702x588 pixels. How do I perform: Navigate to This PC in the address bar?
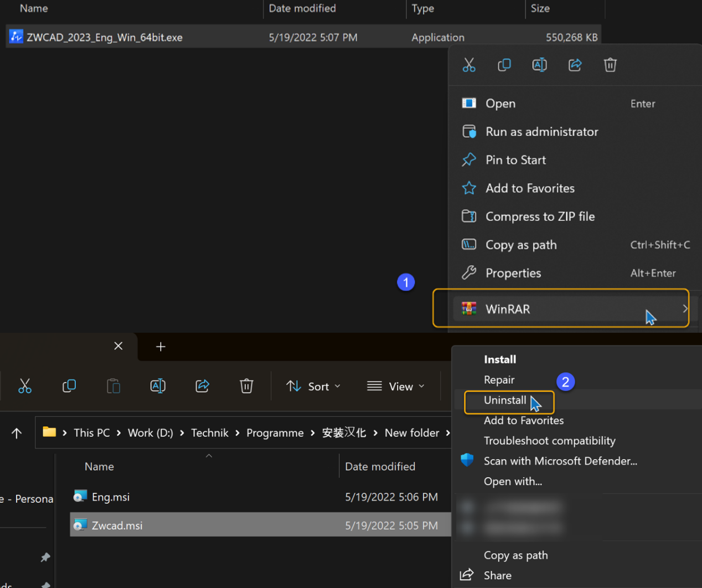[92, 432]
